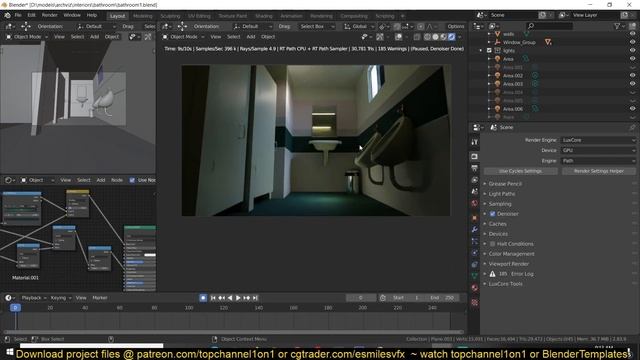Hide Area.003 light via eye icon
This screenshot has width=640, height=360.
pyautogui.click(x=632, y=84)
